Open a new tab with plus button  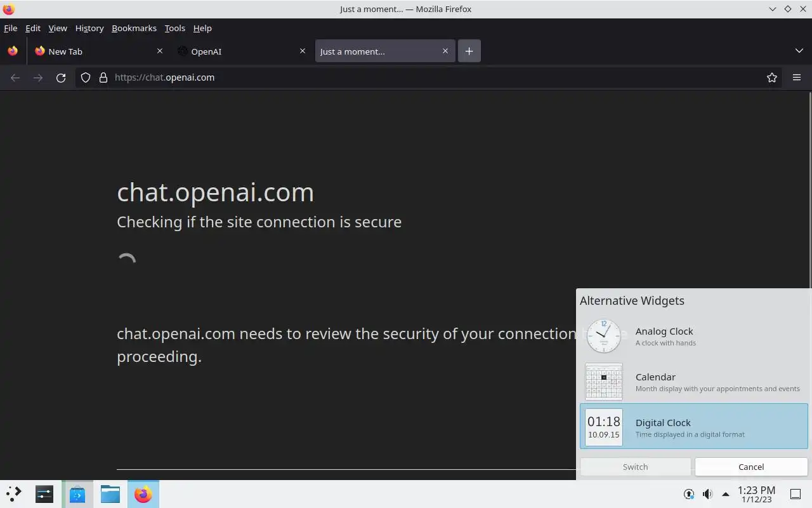click(469, 51)
